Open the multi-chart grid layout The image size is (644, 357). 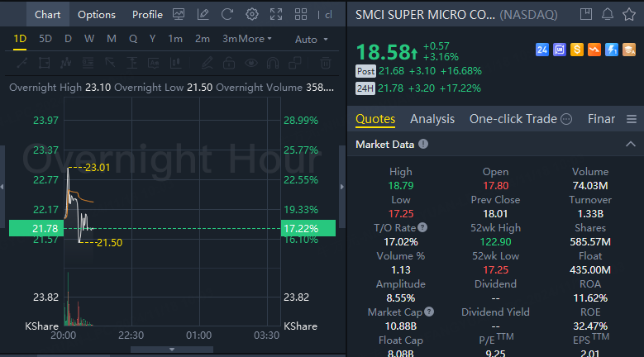pyautogui.click(x=299, y=14)
